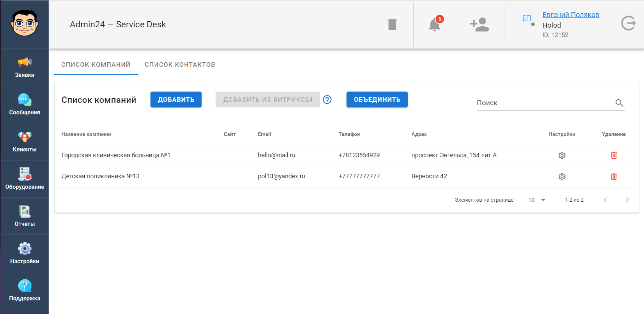644x314 pixels.
Task: Go to previous page of companies list
Action: tap(606, 200)
